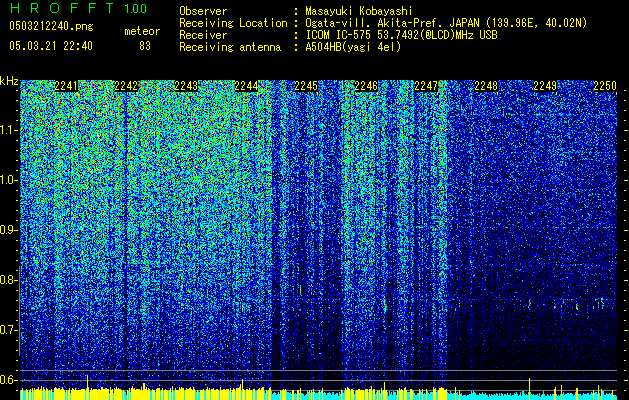The height and width of the screenshot is (400, 629).
Task: Click the Receiving Location label
Action: [233, 23]
